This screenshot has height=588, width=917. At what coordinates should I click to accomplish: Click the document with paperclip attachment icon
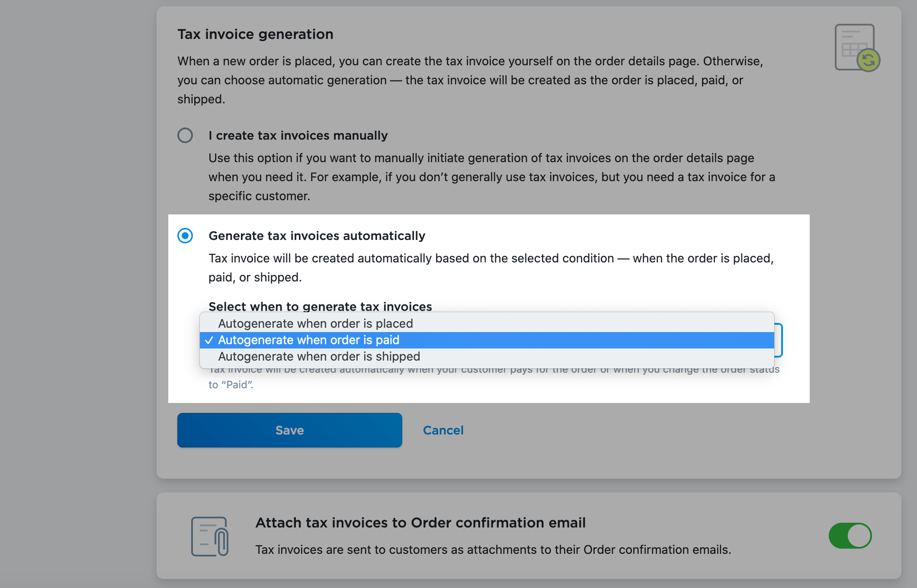[x=211, y=536]
